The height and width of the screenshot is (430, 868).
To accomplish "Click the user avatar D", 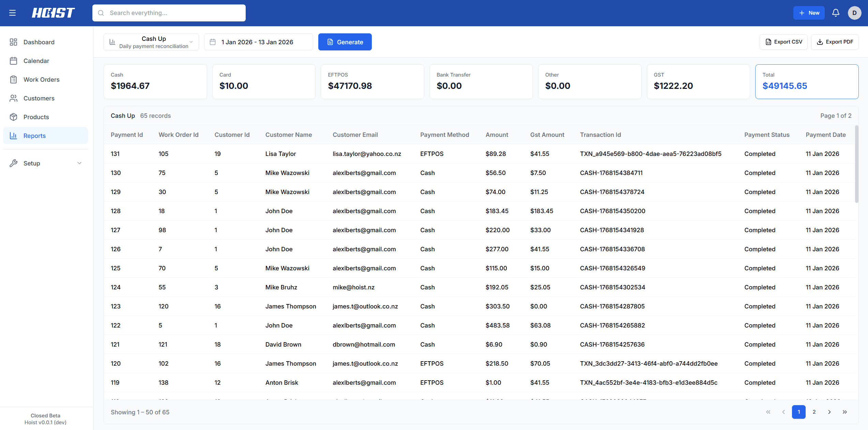I will tap(854, 13).
